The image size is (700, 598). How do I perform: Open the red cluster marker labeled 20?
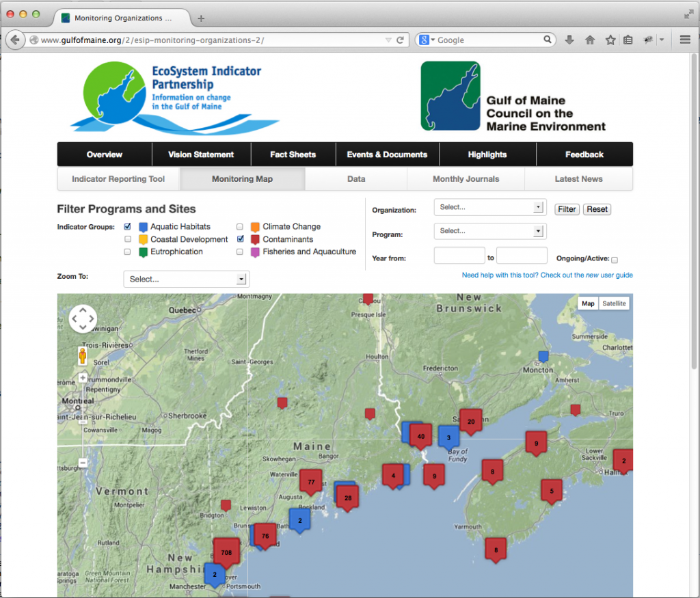[471, 422]
